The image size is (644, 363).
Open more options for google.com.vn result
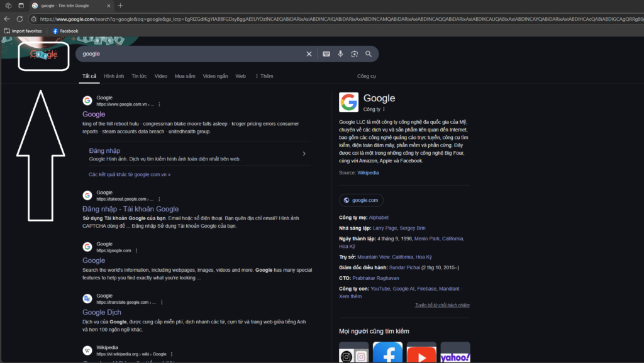pos(159,104)
